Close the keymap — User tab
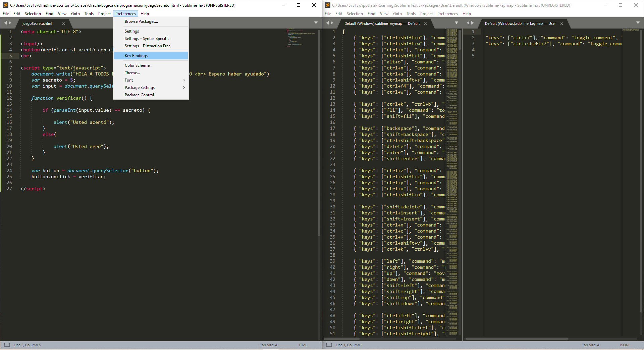The width and height of the screenshot is (644, 350). coord(561,23)
